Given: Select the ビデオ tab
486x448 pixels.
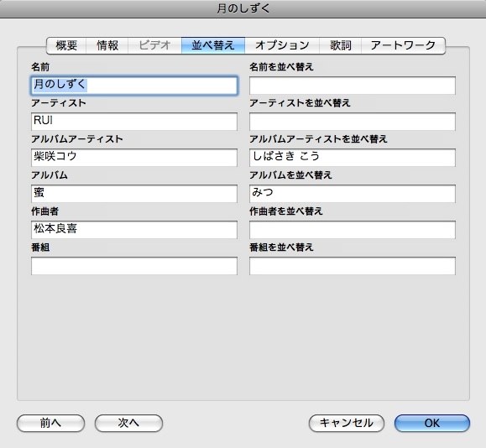Looking at the screenshot, I should point(154,45).
